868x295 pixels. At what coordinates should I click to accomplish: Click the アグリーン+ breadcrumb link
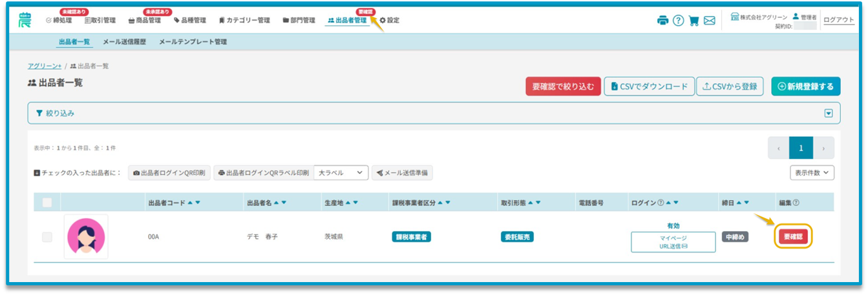click(x=45, y=66)
